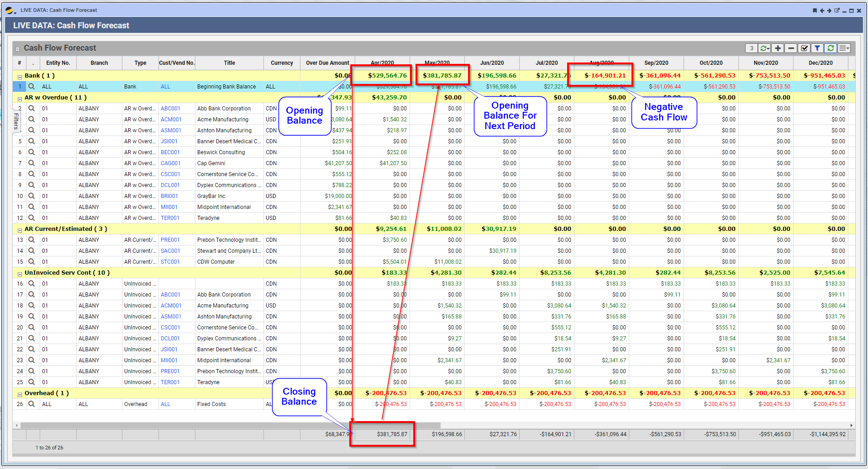Viewport: 868px width, 469px height.
Task: Collapse the Cash Flow Forecast panel
Action: point(18,49)
